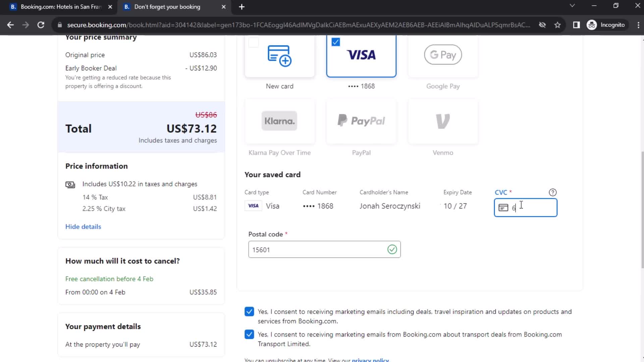The image size is (644, 362).
Task: Uncheck marketing emails consent for deals
Action: click(x=249, y=312)
